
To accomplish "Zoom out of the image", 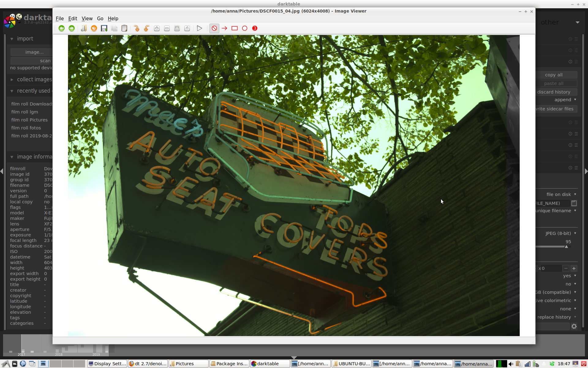I will [x=167, y=28].
